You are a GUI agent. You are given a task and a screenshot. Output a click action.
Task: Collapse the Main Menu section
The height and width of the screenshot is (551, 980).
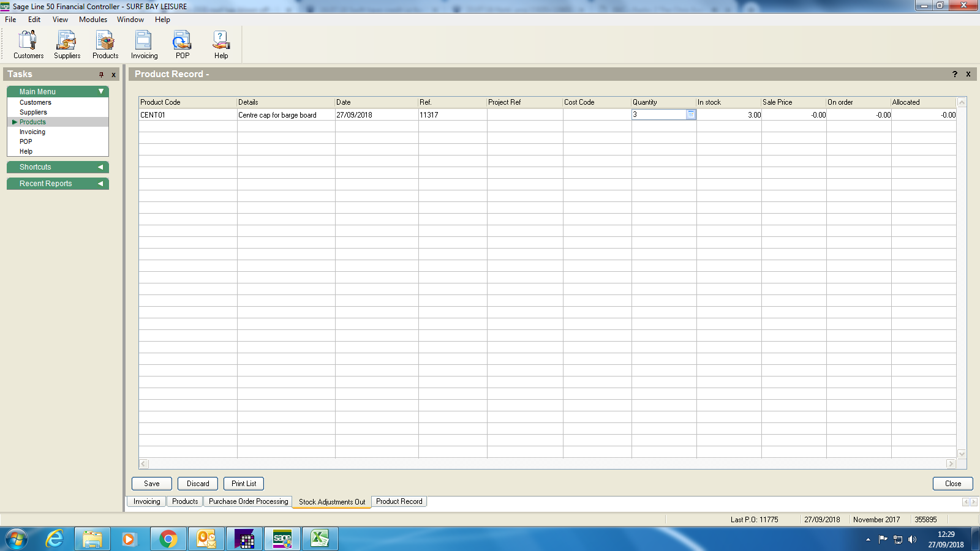pyautogui.click(x=101, y=91)
